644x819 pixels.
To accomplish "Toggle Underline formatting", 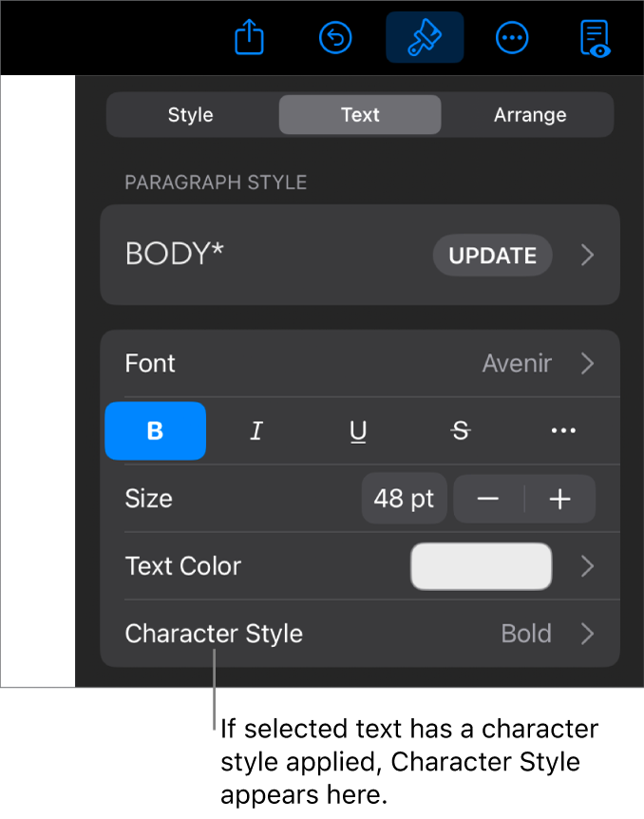I will (358, 431).
